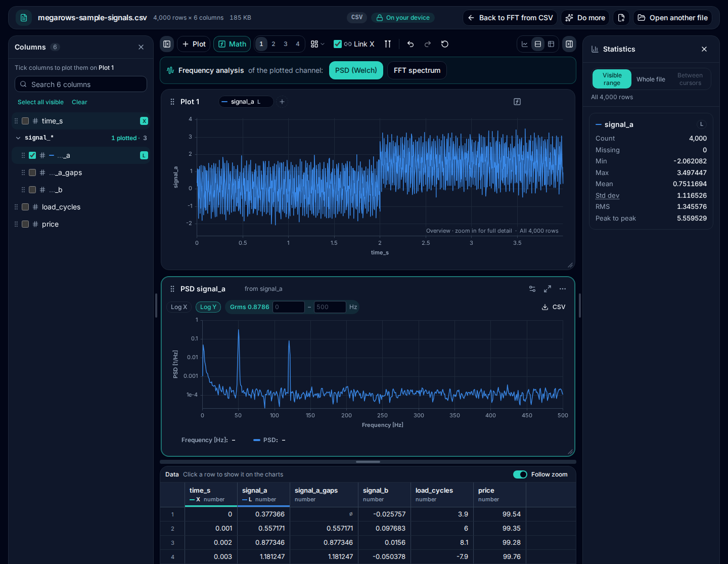Click Select all visible link

40,102
